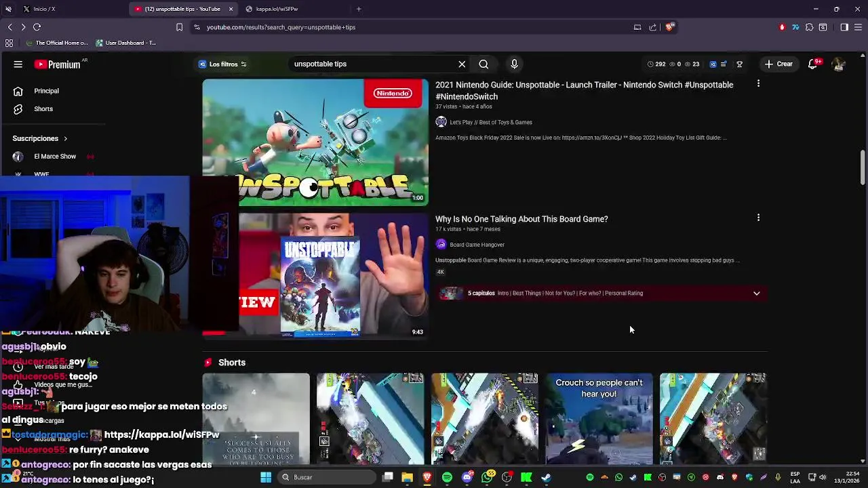Screen dimensions: 868x488
Task: Click the 292 clock stat in header
Action: [x=656, y=64]
